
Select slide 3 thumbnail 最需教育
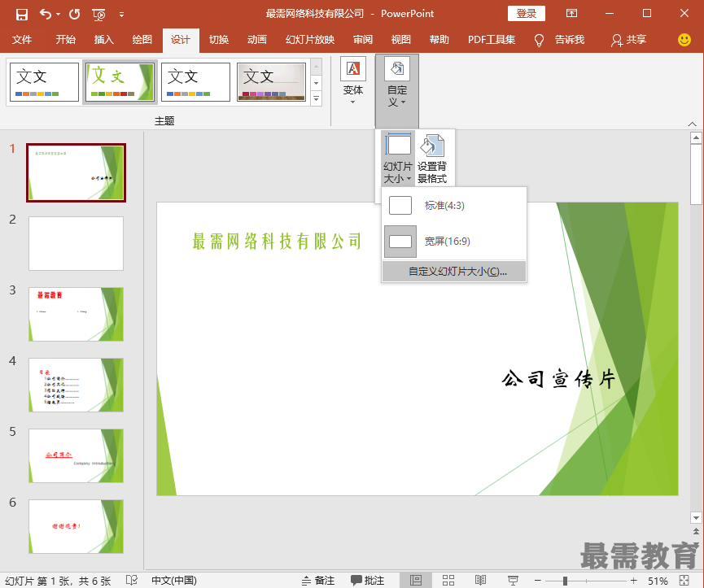[76, 315]
